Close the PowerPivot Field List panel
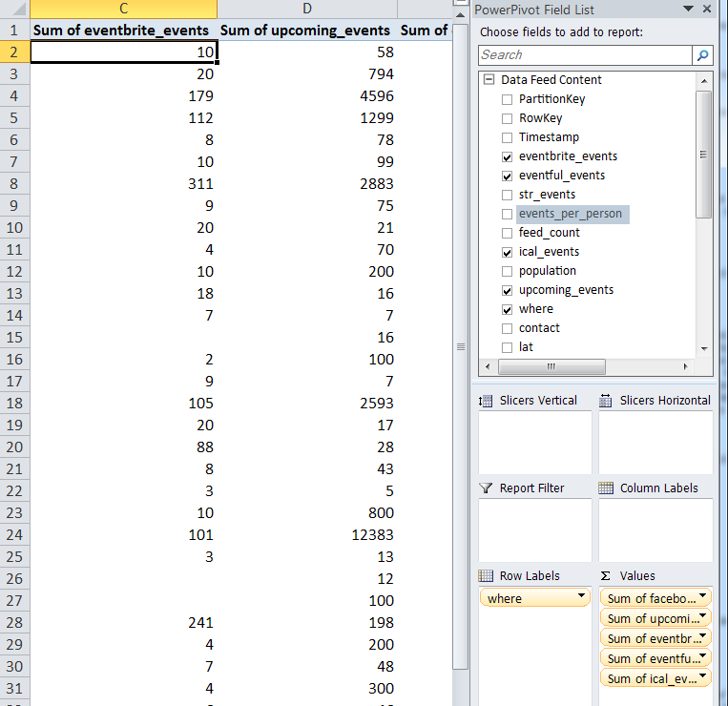 tap(707, 9)
